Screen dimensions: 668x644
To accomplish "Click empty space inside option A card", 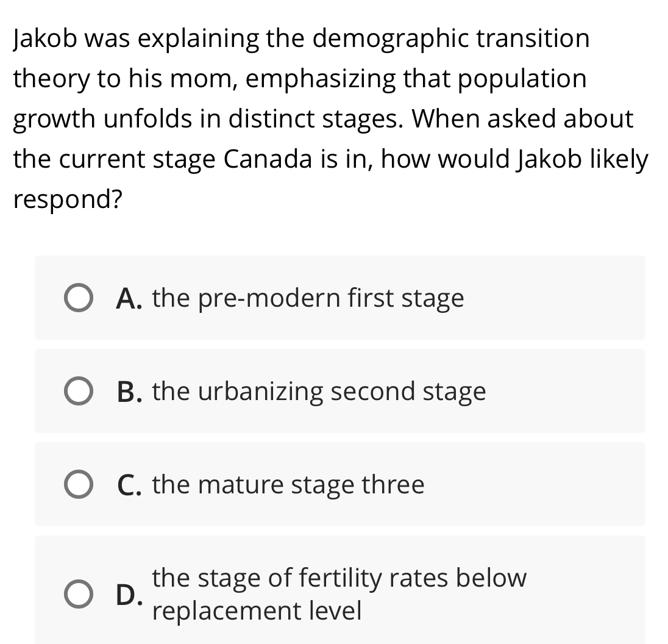I will click(x=554, y=298).
